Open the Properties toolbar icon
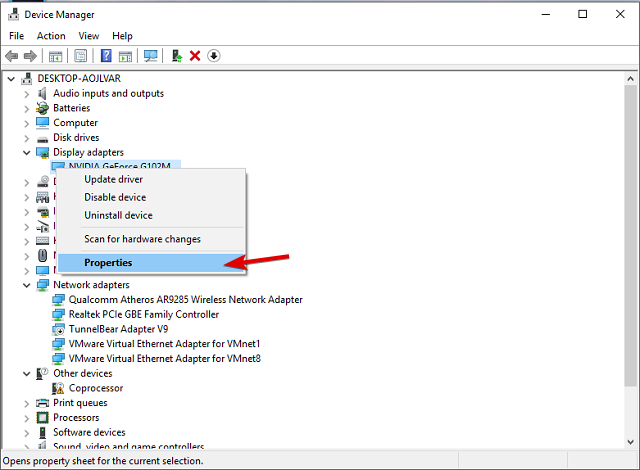Screen dimensions: 640x470 [80, 56]
